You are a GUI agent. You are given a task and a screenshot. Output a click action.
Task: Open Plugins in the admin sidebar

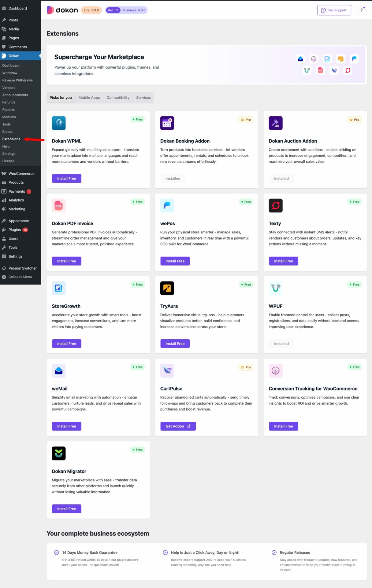click(20, 230)
